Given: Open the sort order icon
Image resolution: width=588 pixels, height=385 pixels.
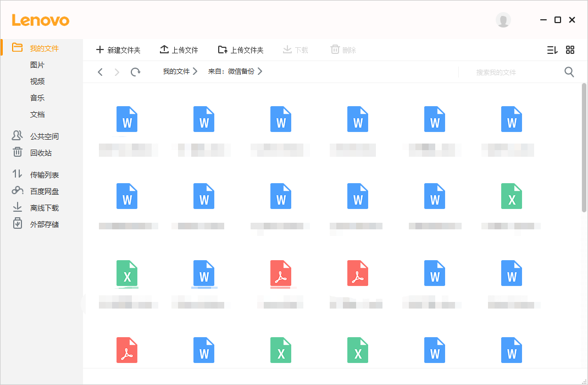Looking at the screenshot, I should pos(552,50).
